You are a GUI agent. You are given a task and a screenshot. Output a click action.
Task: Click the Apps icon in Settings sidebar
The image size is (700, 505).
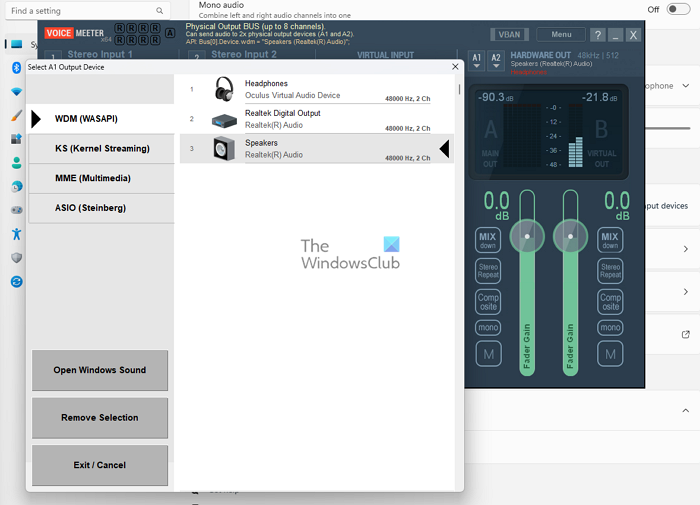pyautogui.click(x=16, y=139)
